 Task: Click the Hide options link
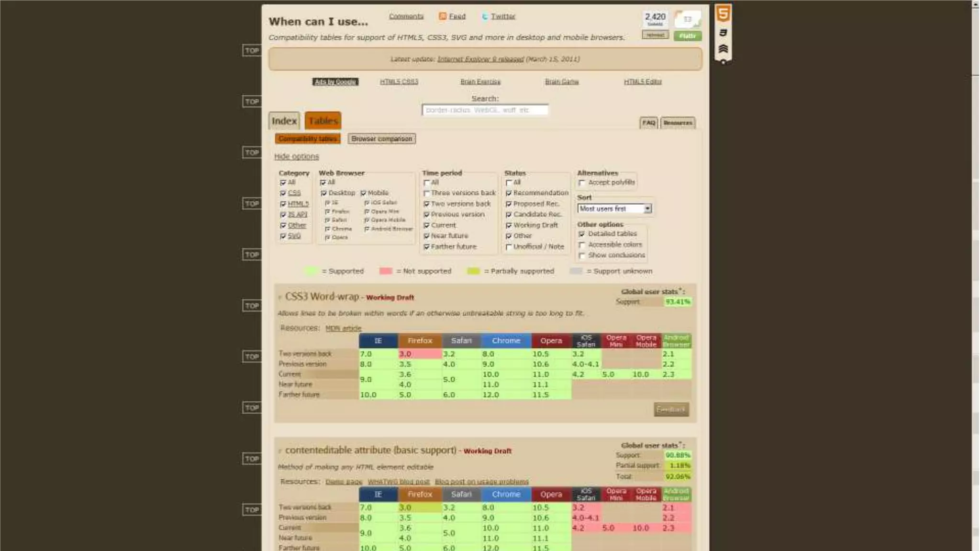click(296, 156)
